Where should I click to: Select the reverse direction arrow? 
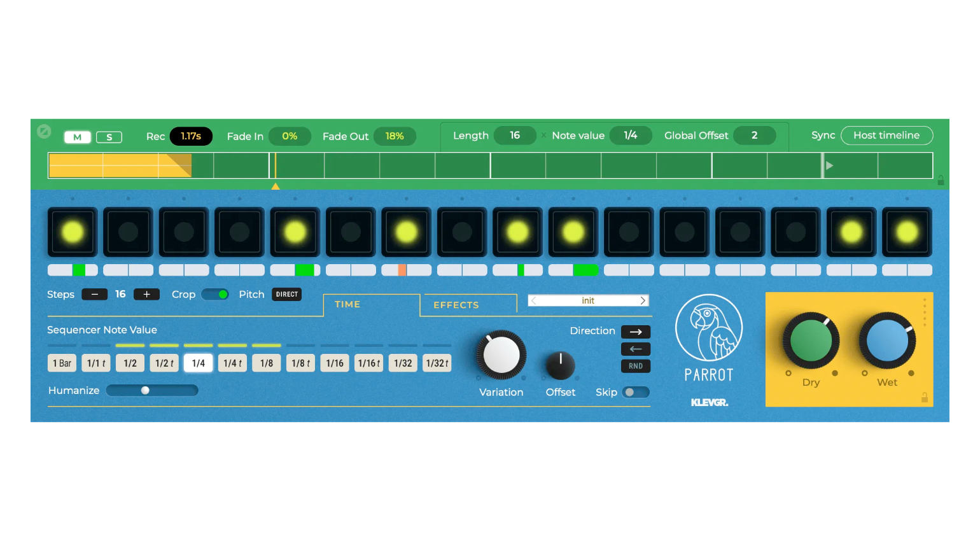coord(635,349)
